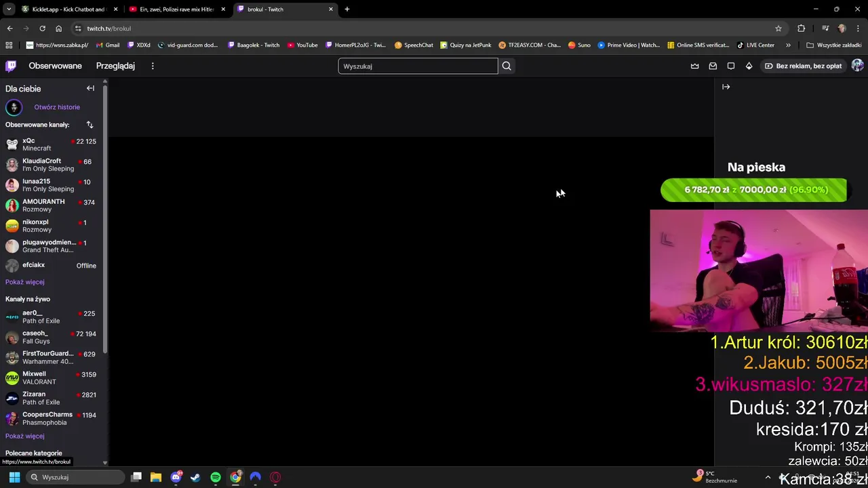The height and width of the screenshot is (488, 868).
Task: Open Mixwell VALORANT channel
Action: coord(51,378)
